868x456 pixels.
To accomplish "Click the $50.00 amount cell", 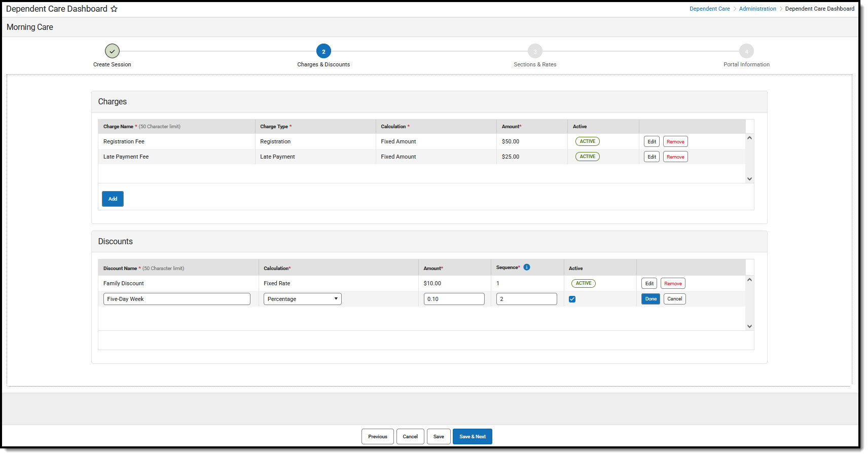I will point(532,141).
